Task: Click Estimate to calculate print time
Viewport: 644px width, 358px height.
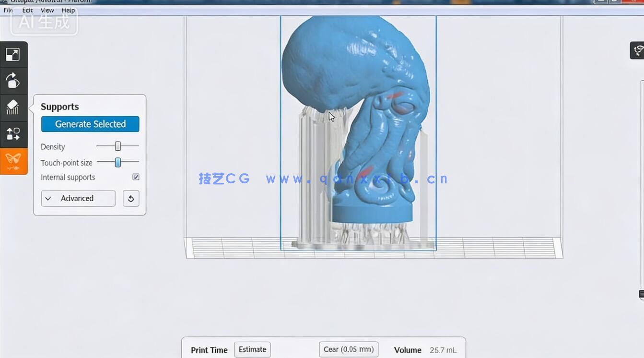Action: tap(252, 349)
